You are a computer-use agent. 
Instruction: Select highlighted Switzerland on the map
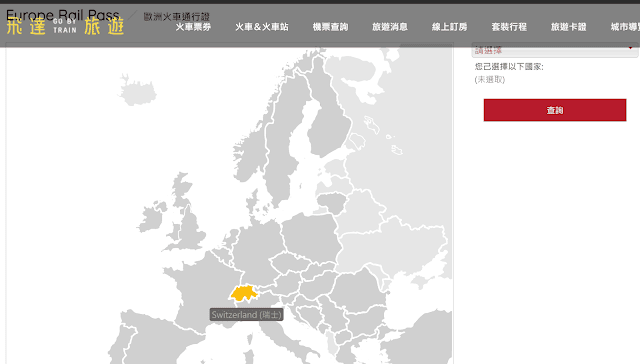point(244,293)
